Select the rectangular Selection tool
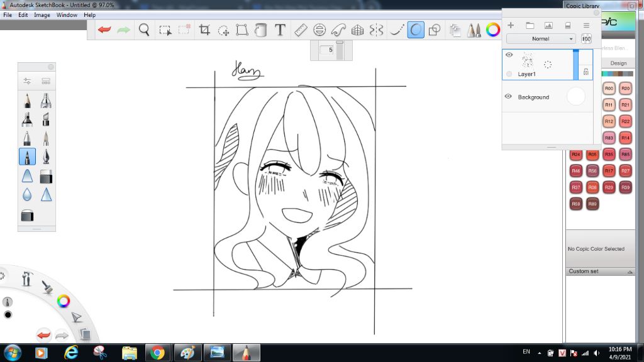 [165, 30]
